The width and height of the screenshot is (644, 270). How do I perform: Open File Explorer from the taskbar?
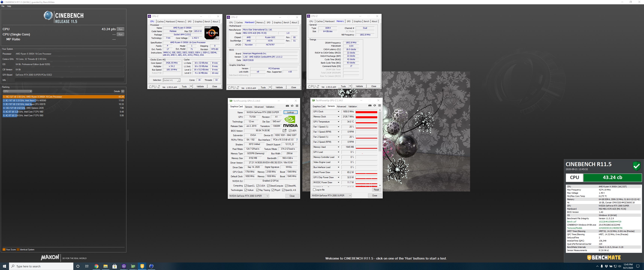point(106,266)
